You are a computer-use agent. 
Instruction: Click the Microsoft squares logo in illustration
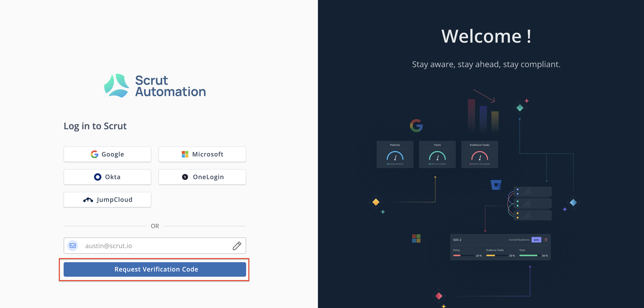[416, 238]
